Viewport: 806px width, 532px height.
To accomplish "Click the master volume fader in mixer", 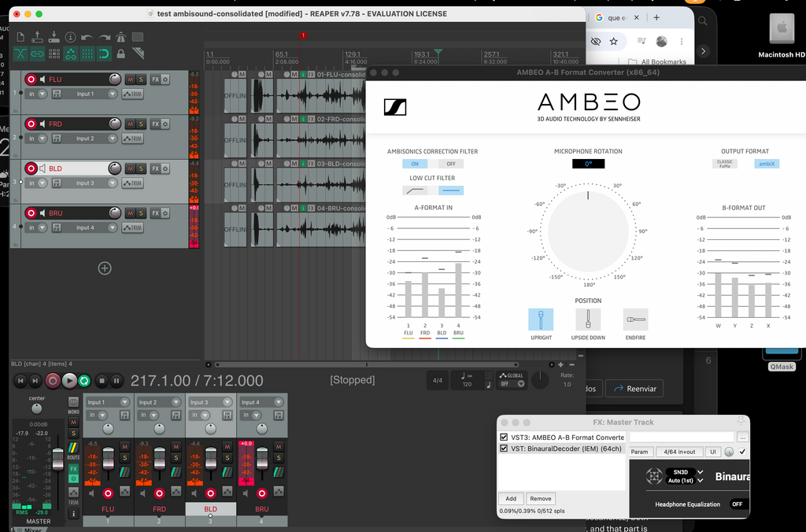I will tap(57, 457).
